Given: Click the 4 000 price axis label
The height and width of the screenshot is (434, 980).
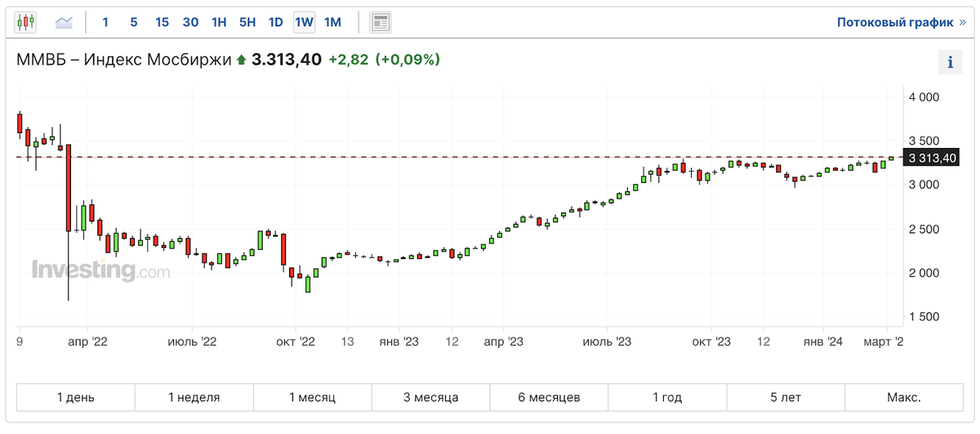Looking at the screenshot, I should tap(925, 97).
